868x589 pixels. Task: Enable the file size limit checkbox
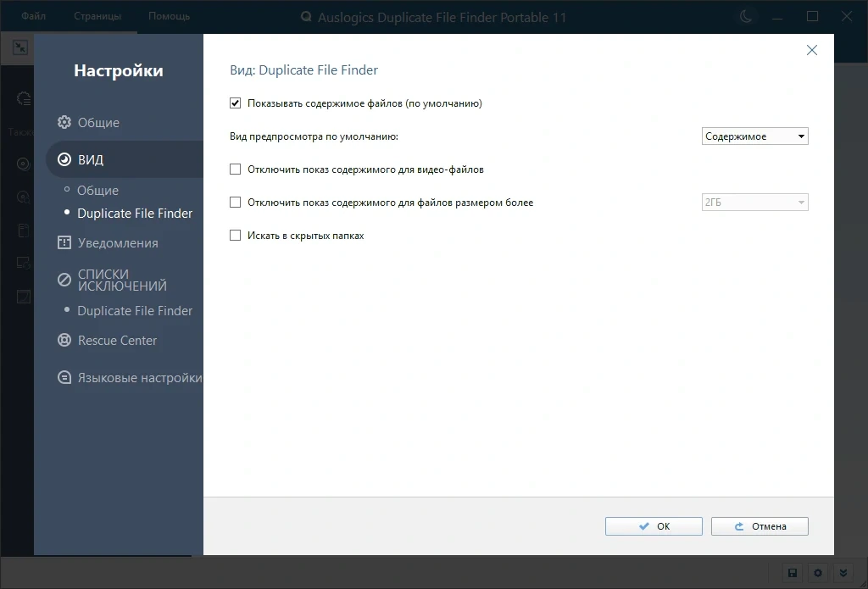point(236,203)
